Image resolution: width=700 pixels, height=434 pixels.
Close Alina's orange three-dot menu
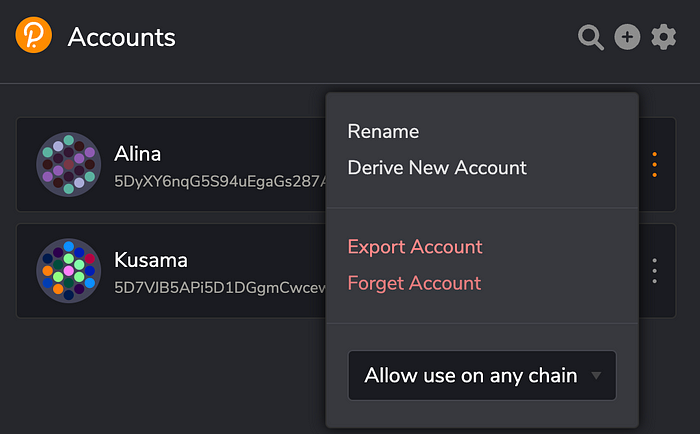655,164
